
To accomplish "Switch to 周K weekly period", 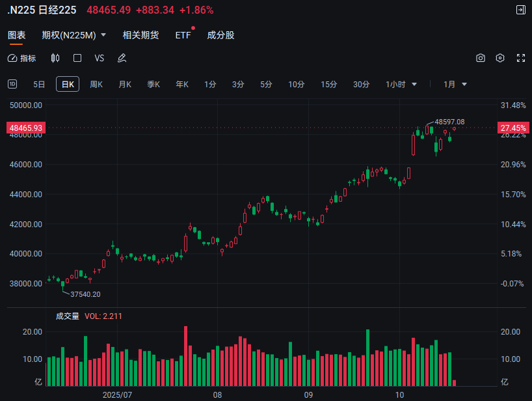I will 96,84.
